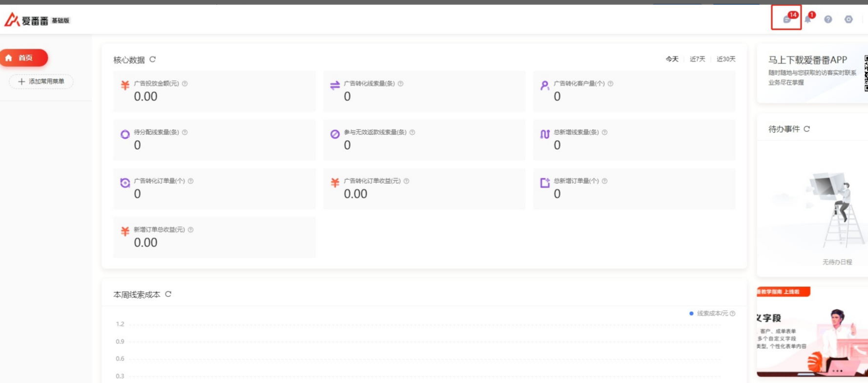Click the promotional banner image
The width and height of the screenshot is (868, 383).
(812, 332)
